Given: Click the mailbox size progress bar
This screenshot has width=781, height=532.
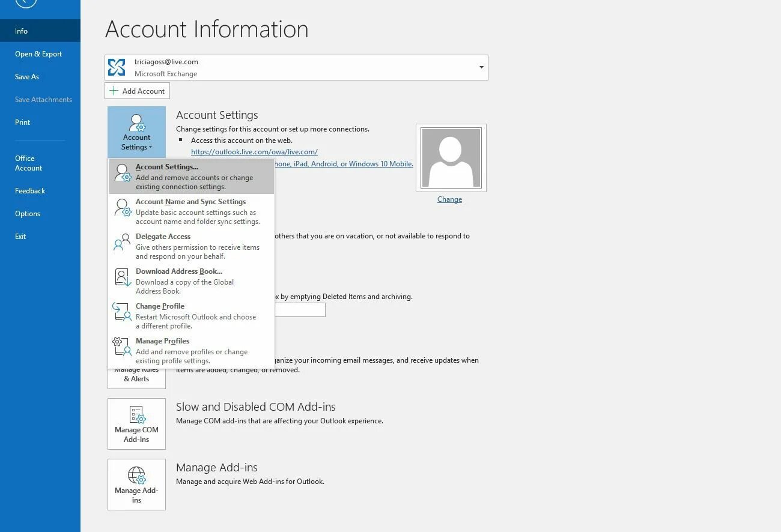Looking at the screenshot, I should tap(300, 310).
